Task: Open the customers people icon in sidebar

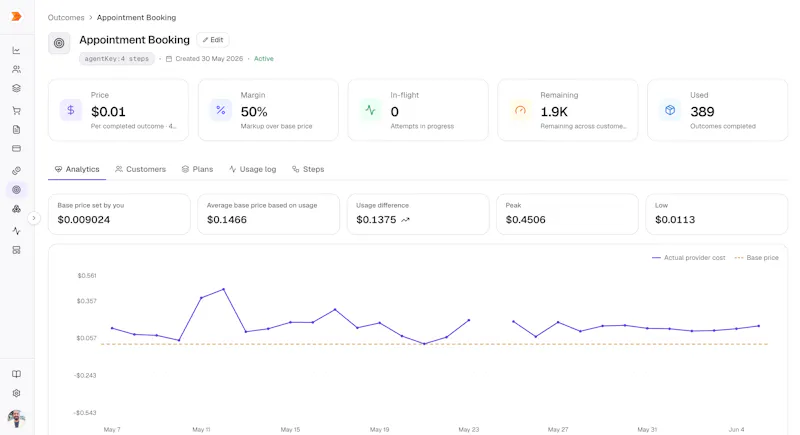Action: (16, 69)
